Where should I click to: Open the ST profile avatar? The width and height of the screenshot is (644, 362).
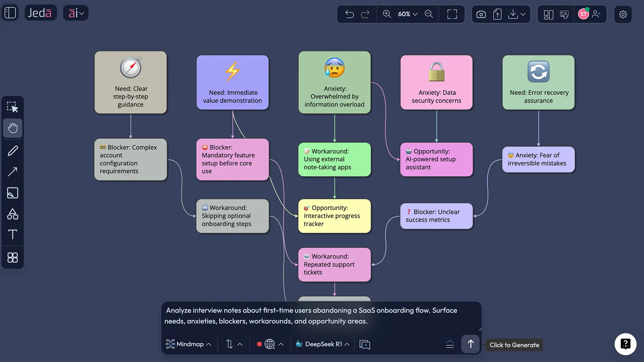click(x=584, y=14)
